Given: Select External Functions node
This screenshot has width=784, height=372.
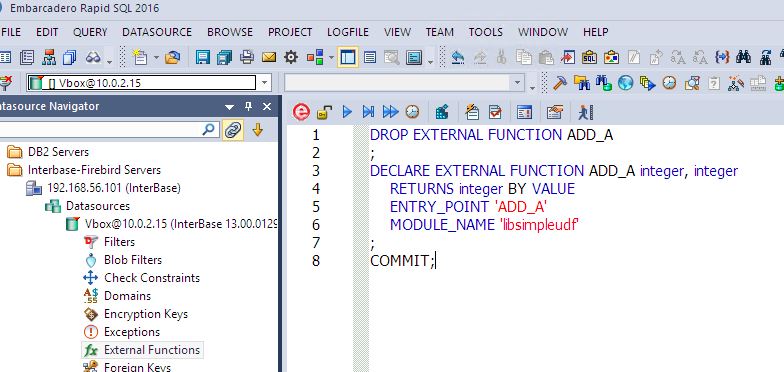Looking at the screenshot, I should [x=152, y=350].
